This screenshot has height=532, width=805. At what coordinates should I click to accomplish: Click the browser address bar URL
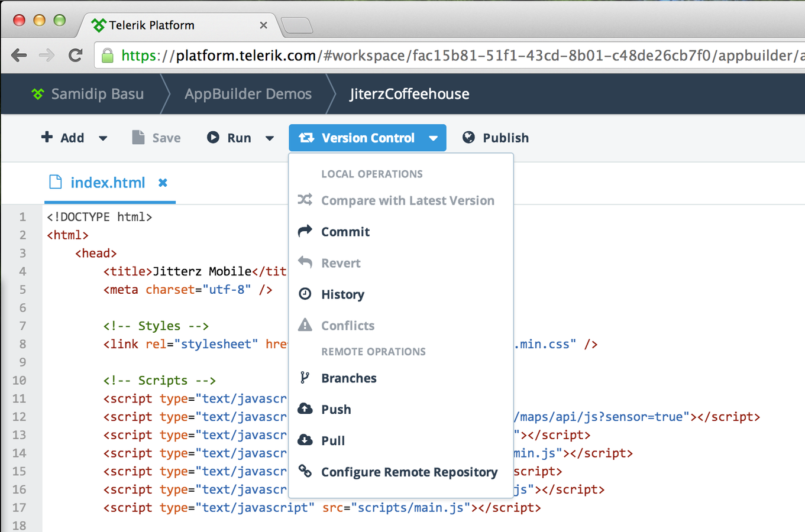click(x=461, y=56)
